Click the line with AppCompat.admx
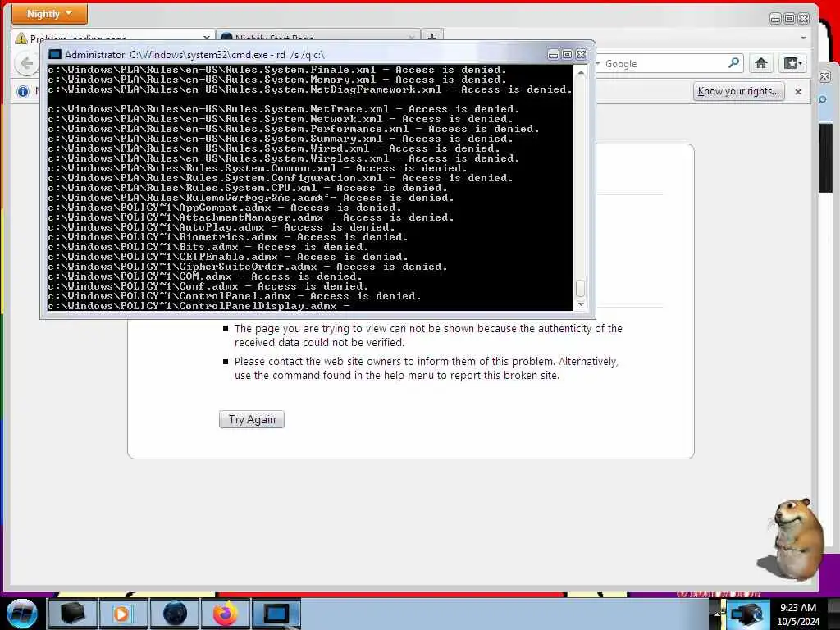Image resolution: width=840 pixels, height=630 pixels. coord(225,208)
